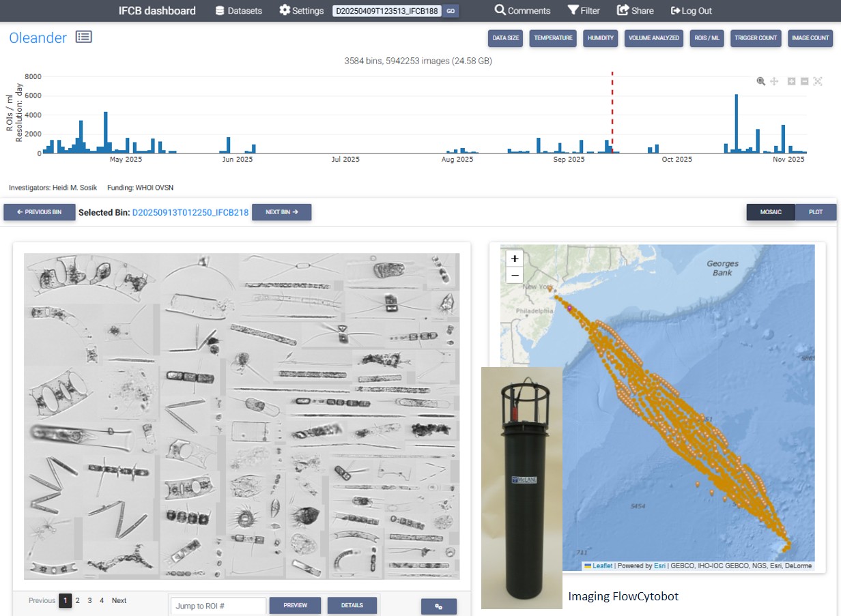
Task: Go to PREVIOUS BIN
Action: pyautogui.click(x=40, y=212)
